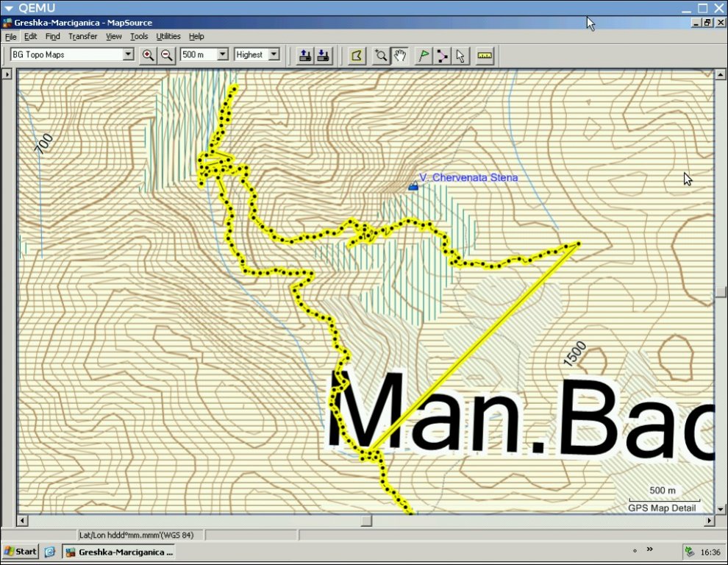This screenshot has width=728, height=565.
Task: Restore the MapSource document window
Action: 707,23
